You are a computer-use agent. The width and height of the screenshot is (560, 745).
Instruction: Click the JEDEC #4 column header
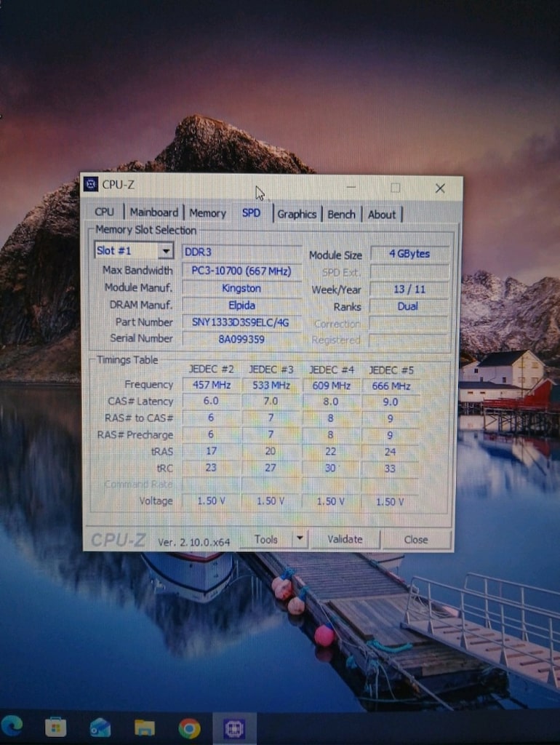[x=332, y=370]
